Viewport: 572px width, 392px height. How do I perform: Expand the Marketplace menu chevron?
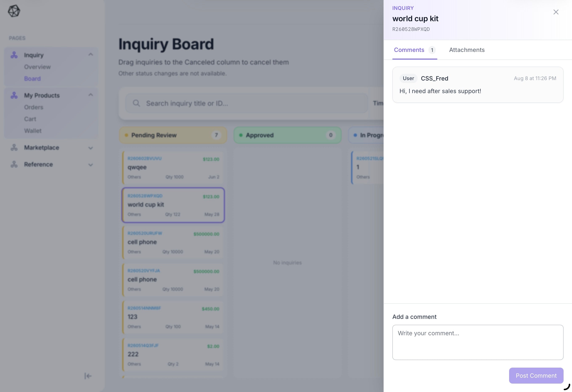(x=91, y=148)
